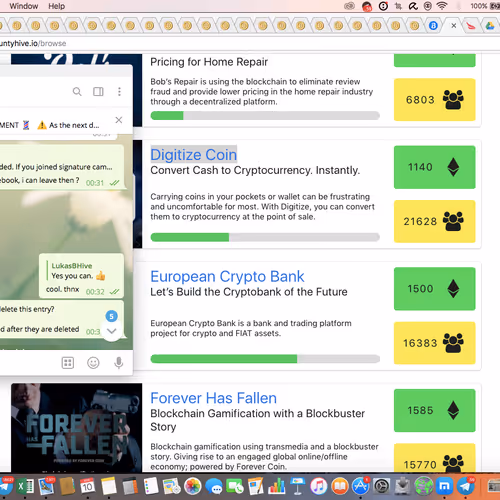Open Calendar from the Dock

tap(87, 487)
